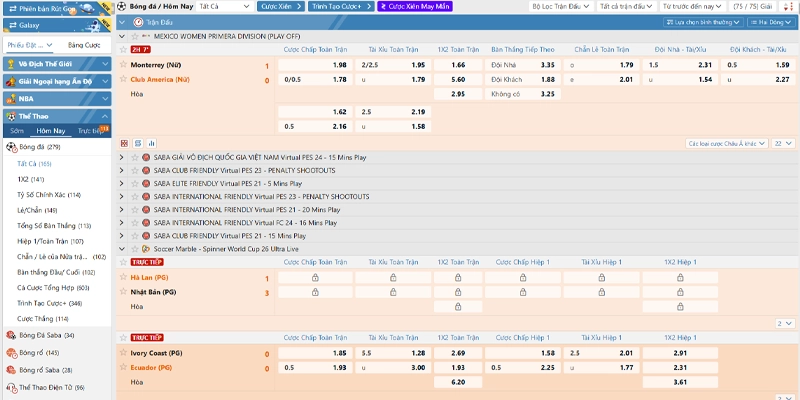The width and height of the screenshot is (800, 400).
Task: Star the Ecuador (PG) team
Action: [x=123, y=367]
